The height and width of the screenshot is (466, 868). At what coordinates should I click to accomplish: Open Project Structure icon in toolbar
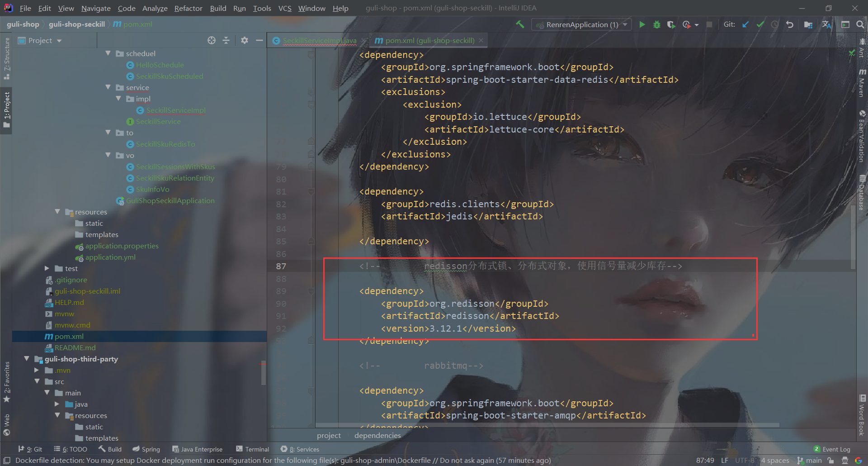pyautogui.click(x=808, y=24)
